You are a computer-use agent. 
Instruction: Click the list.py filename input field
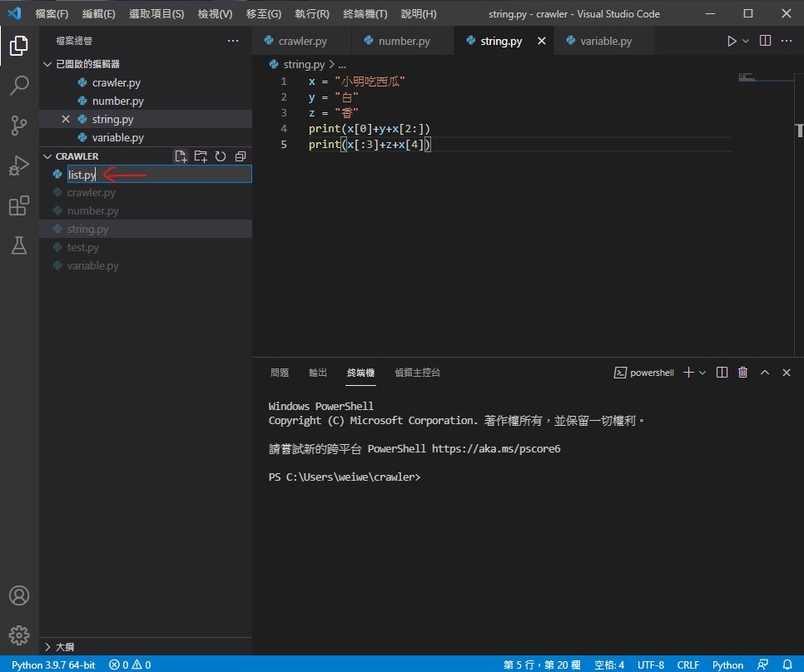160,175
